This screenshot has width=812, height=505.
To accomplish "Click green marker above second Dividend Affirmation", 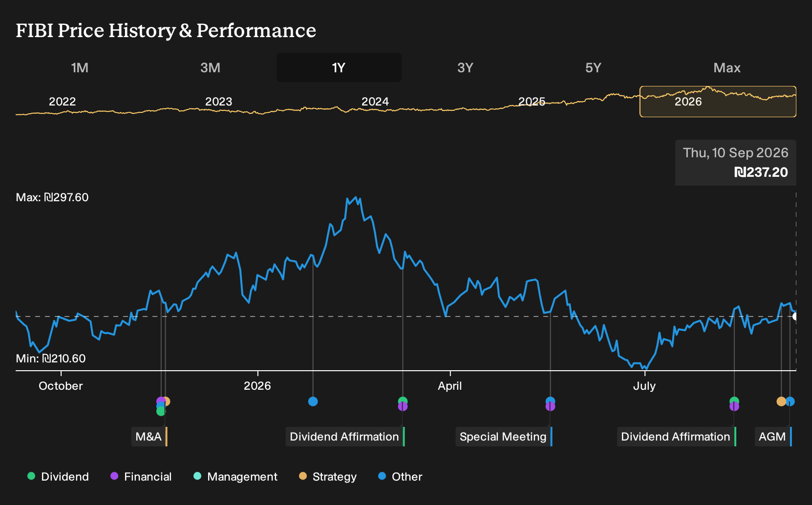I will [x=734, y=400].
